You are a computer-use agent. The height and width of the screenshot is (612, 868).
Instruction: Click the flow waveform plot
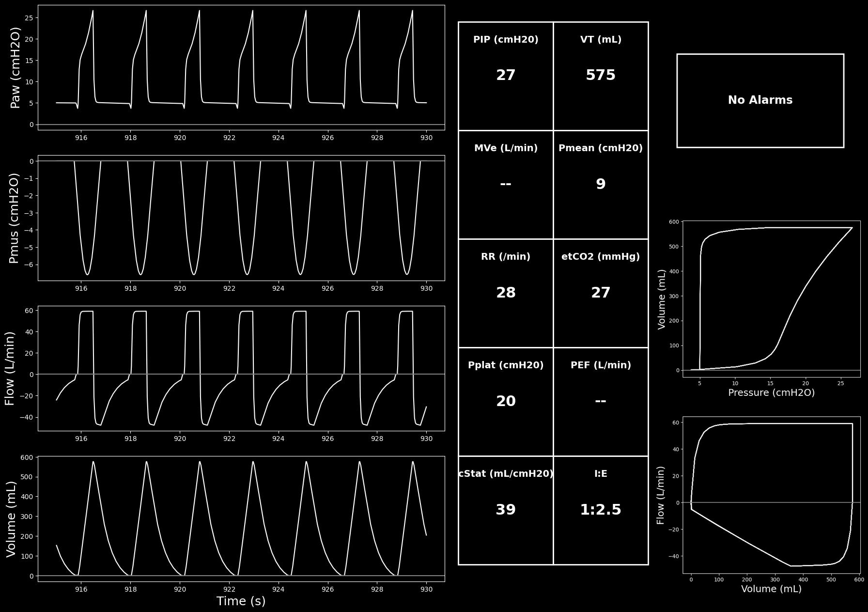(241, 368)
